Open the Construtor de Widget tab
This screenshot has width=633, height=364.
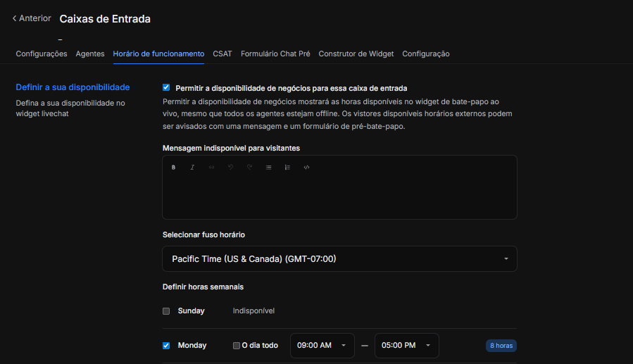click(356, 54)
